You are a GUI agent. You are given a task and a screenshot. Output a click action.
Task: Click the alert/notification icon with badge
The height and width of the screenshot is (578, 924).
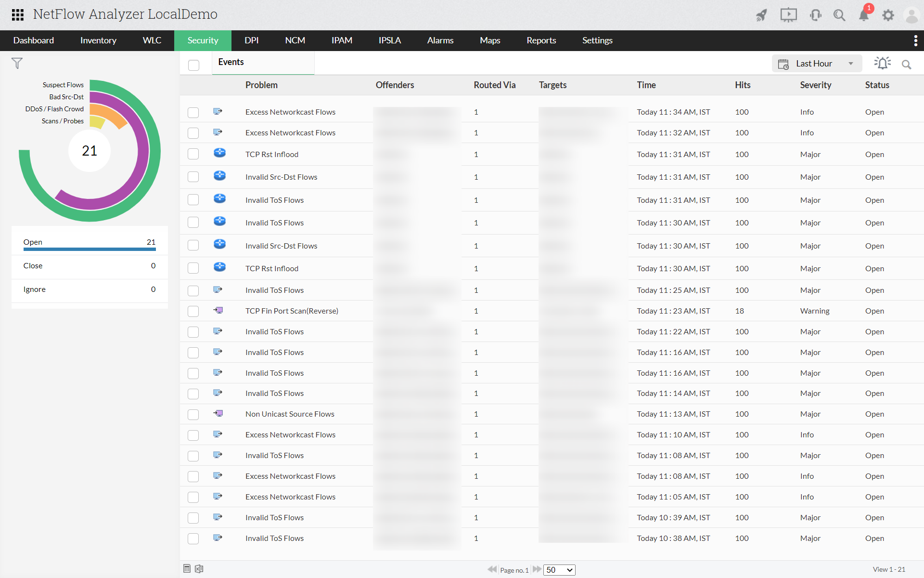[x=864, y=14]
